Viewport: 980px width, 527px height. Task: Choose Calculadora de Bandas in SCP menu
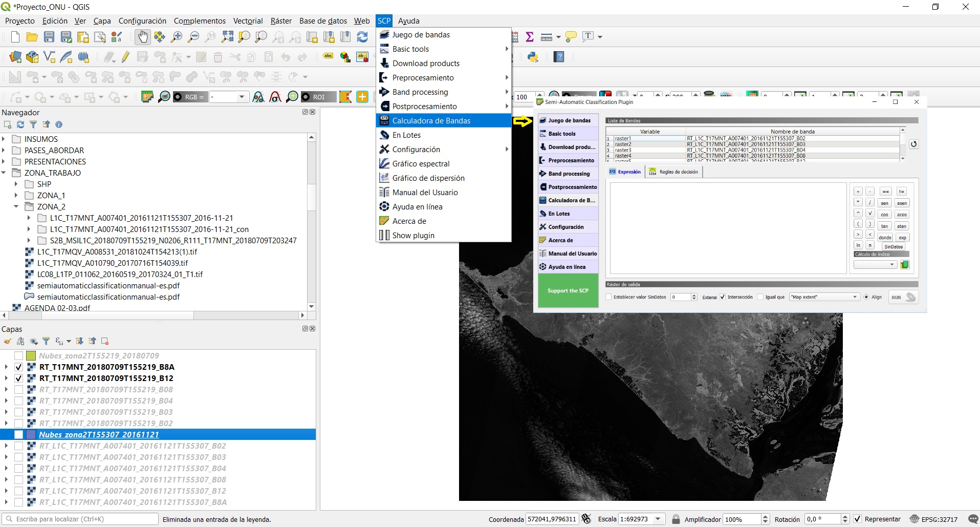click(431, 121)
